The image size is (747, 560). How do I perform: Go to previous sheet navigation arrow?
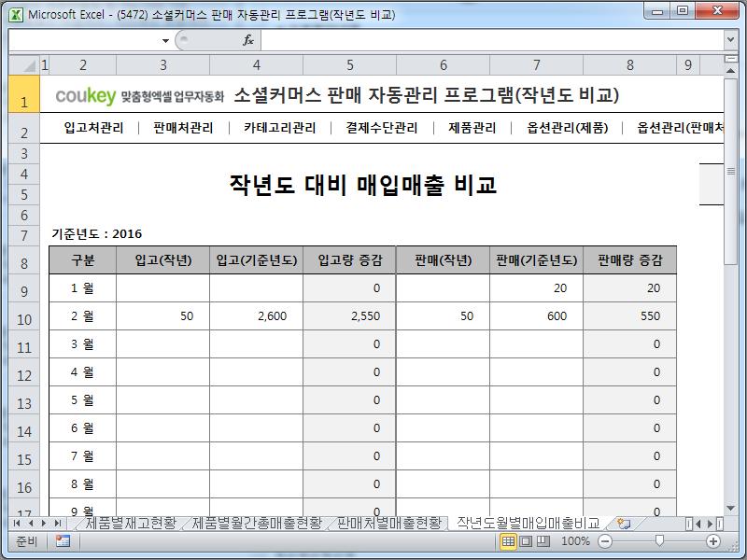tap(31, 524)
